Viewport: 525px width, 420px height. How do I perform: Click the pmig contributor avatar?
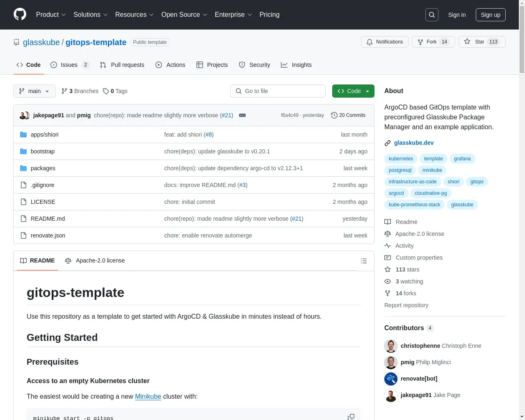coord(391,362)
